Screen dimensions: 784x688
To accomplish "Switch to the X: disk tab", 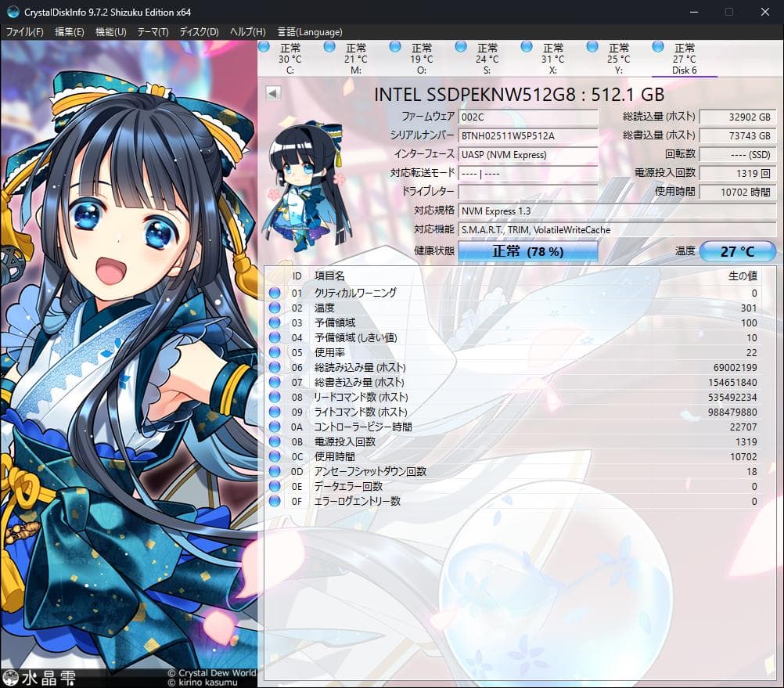I will click(553, 59).
